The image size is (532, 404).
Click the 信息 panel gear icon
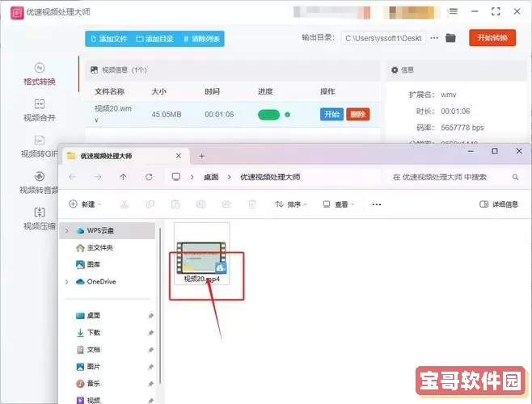point(395,69)
